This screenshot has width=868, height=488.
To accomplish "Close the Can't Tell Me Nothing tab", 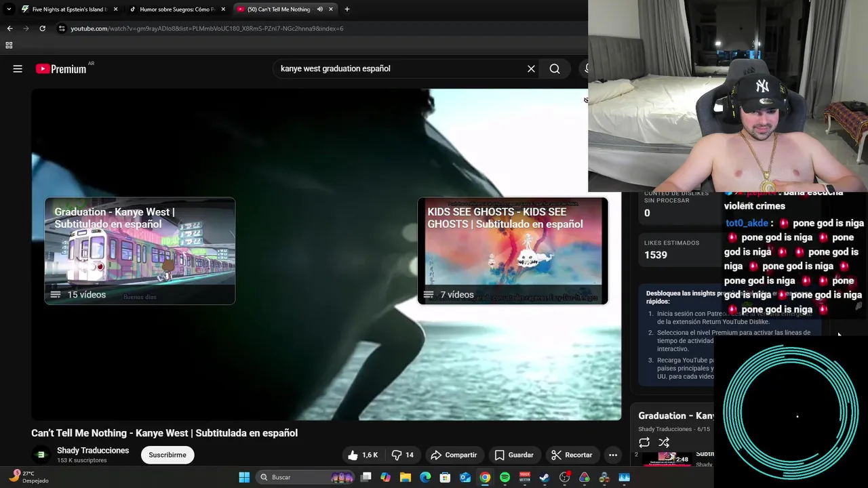I will 331,9.
